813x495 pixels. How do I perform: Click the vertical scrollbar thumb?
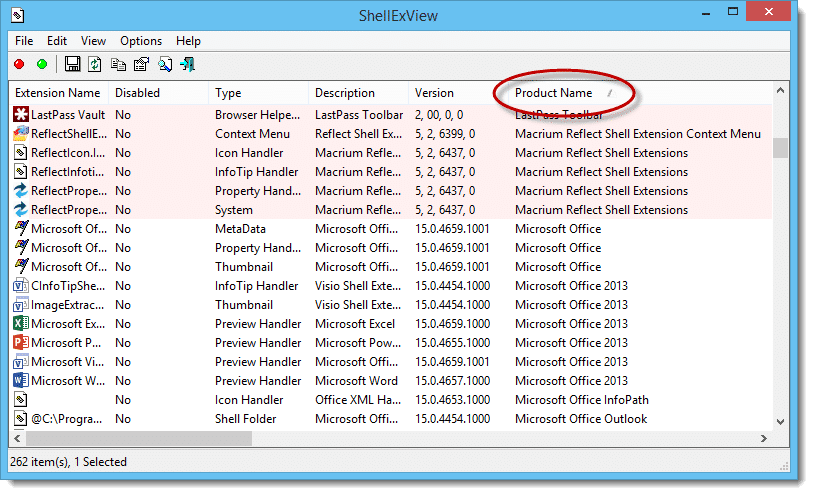(x=780, y=148)
